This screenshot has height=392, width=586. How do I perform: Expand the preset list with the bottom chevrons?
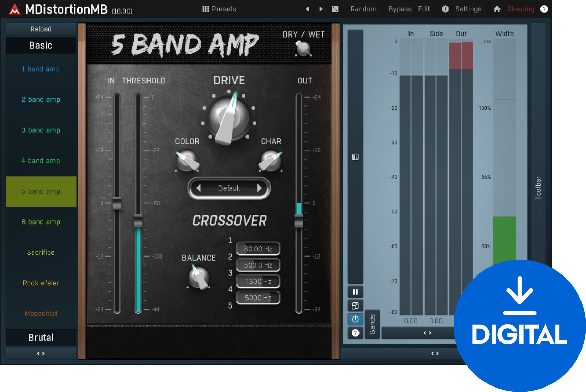pyautogui.click(x=40, y=353)
